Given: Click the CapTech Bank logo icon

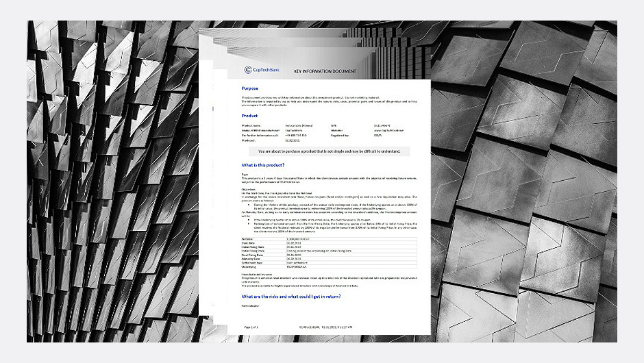Looking at the screenshot, I should (x=247, y=70).
